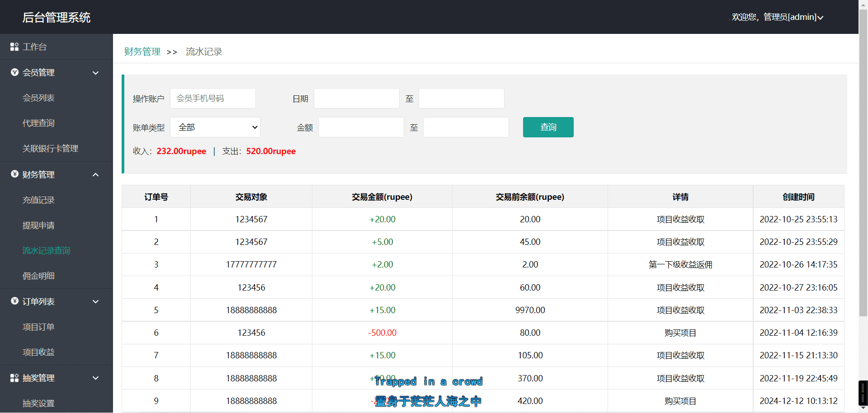Focus the start date 日期 field
868x413 pixels.
point(356,99)
